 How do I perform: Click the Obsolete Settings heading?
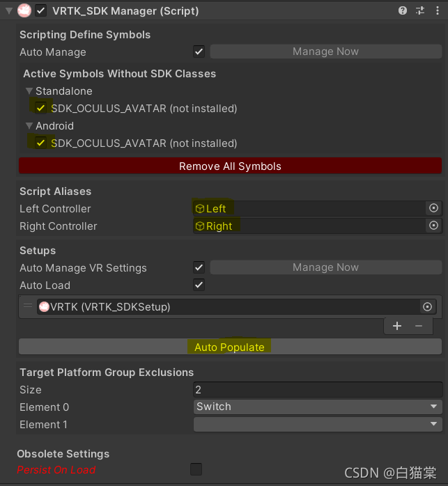click(x=63, y=454)
